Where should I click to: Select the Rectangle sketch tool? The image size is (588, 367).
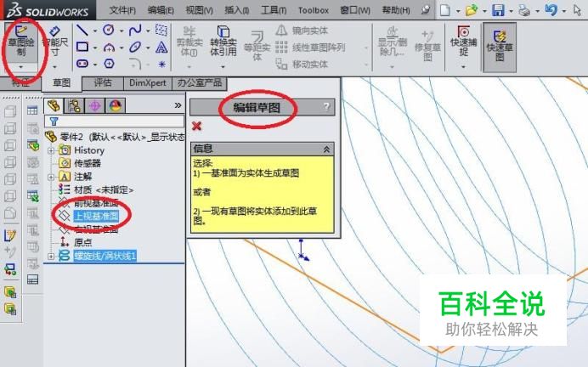point(82,47)
